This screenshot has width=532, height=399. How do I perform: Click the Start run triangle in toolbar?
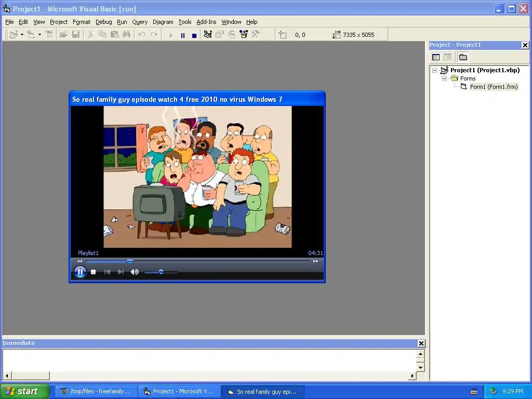click(x=170, y=35)
